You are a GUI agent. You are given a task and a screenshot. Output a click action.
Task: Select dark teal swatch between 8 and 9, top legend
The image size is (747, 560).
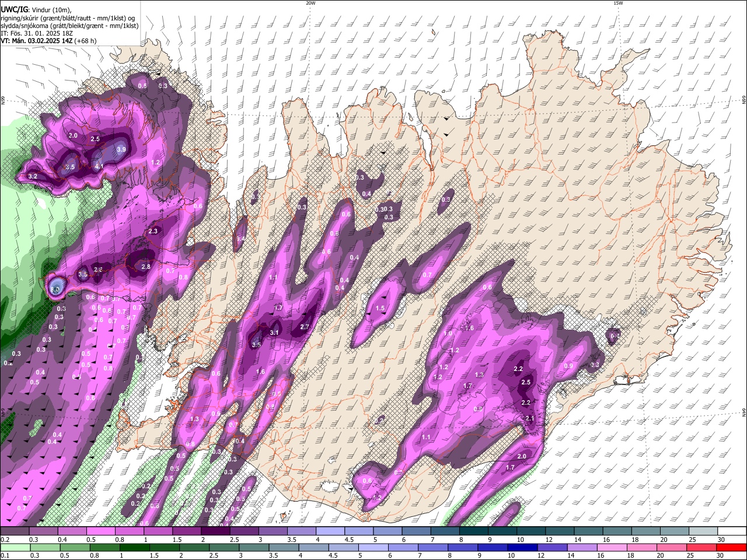[474, 531]
